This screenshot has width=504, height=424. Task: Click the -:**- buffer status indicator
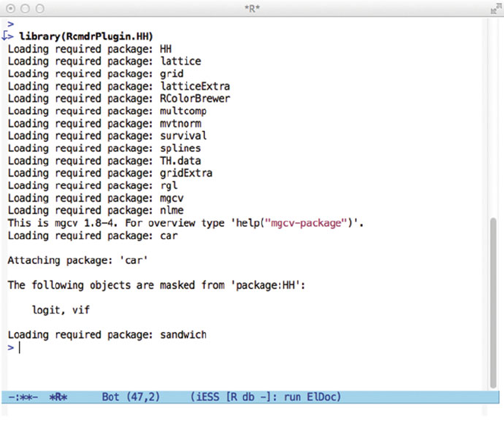23,397
